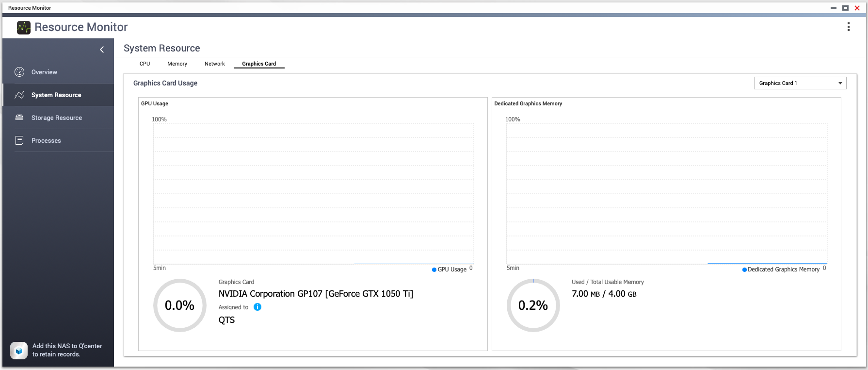This screenshot has width=868, height=370.
Task: Click the Q'center cube icon
Action: pos(19,350)
